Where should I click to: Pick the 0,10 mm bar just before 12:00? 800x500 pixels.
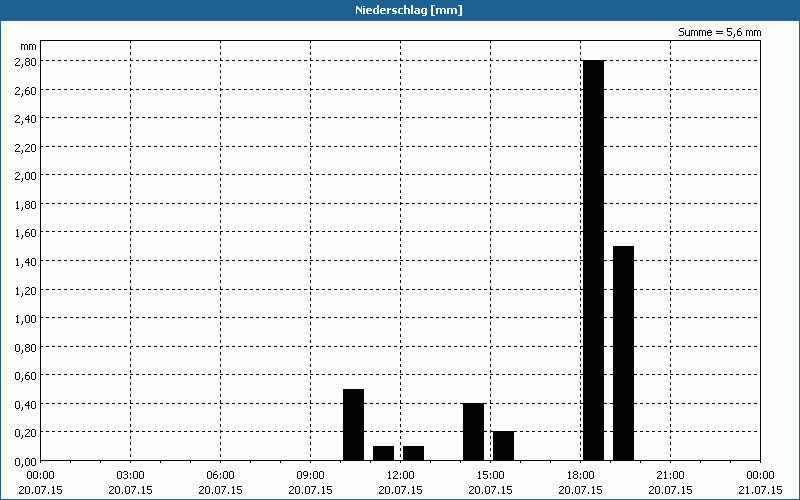tap(384, 453)
